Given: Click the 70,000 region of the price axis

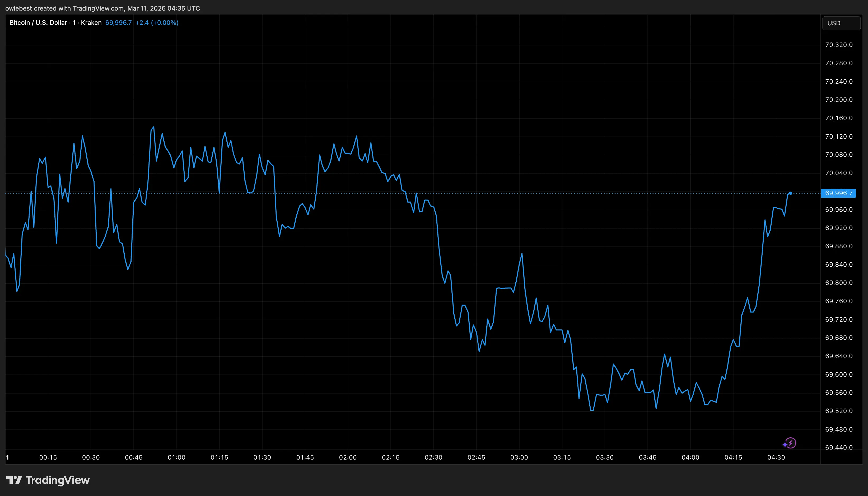Looking at the screenshot, I should 838,193.
